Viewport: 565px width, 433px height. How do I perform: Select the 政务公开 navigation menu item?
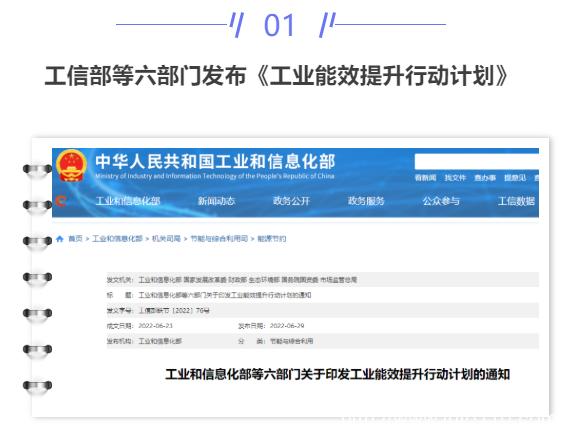pyautogui.click(x=291, y=201)
